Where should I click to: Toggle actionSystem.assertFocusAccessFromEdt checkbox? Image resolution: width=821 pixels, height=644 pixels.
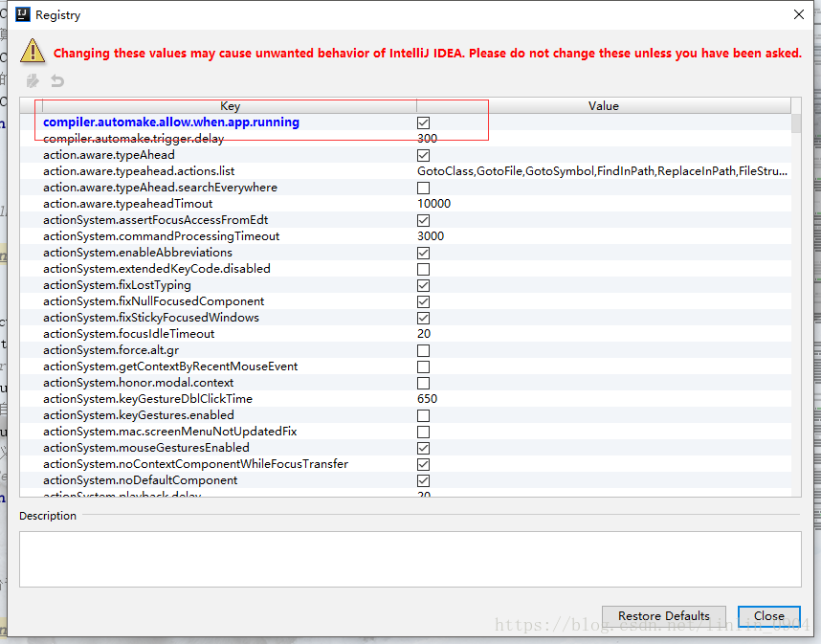[423, 220]
